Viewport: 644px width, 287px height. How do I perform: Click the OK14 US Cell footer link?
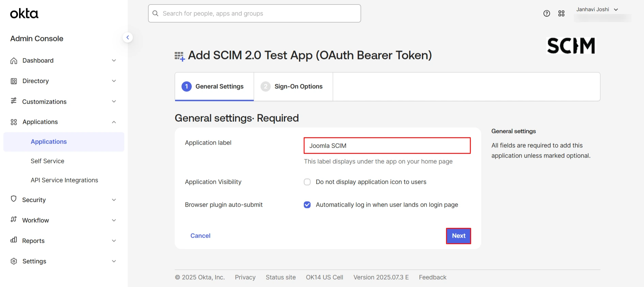(325, 277)
